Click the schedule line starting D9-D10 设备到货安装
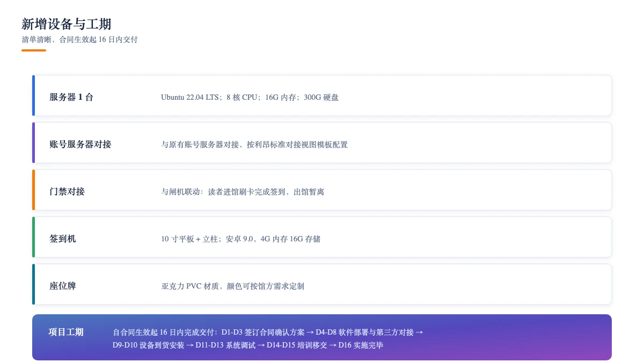 [x=248, y=345]
